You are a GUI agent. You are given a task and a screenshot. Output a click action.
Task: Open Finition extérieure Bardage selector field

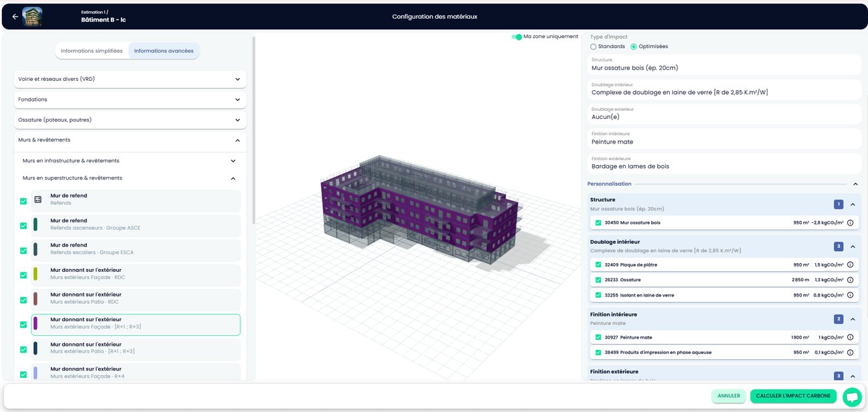pyautogui.click(x=724, y=164)
